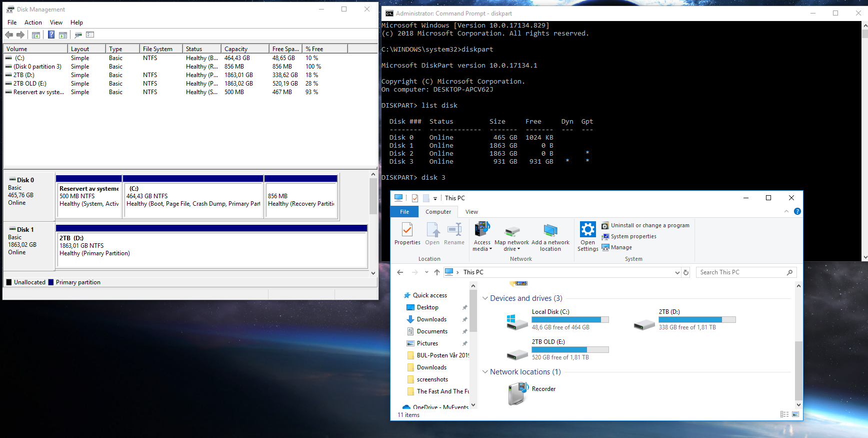The width and height of the screenshot is (868, 438).
Task: Click Back arrow in Disk Management toolbar
Action: 9,35
